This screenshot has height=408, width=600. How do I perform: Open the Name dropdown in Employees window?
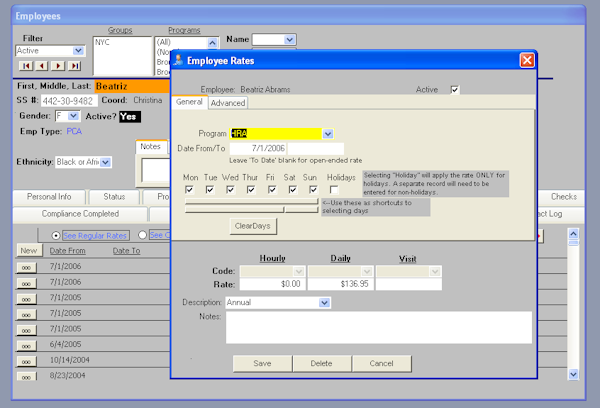(290, 39)
